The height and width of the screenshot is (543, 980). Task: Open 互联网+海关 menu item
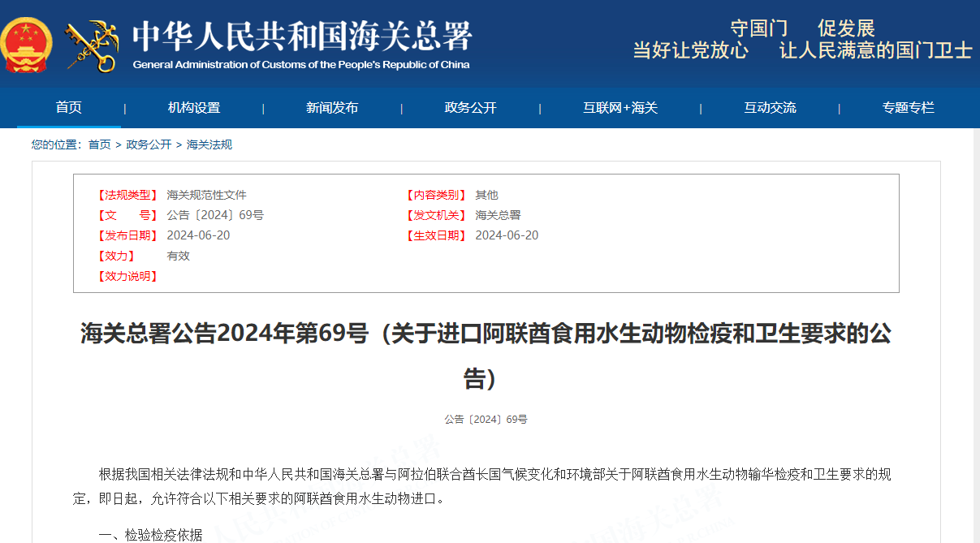coord(620,107)
